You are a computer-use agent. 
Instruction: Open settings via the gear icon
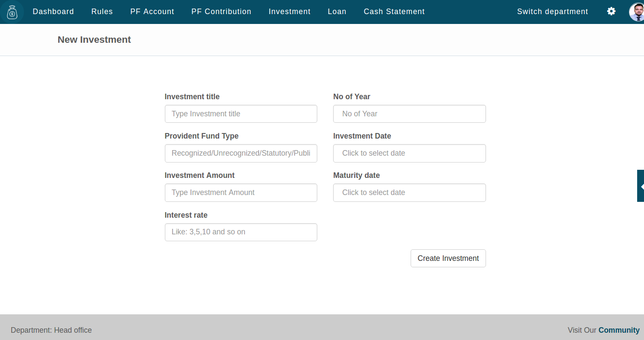tap(611, 12)
